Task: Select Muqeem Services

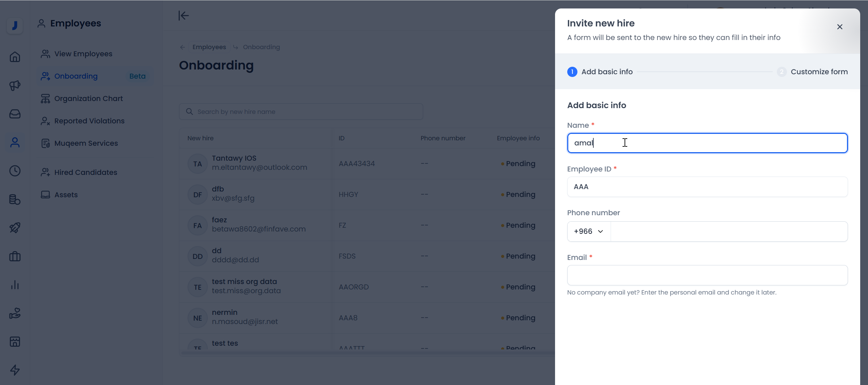Action: [85, 143]
